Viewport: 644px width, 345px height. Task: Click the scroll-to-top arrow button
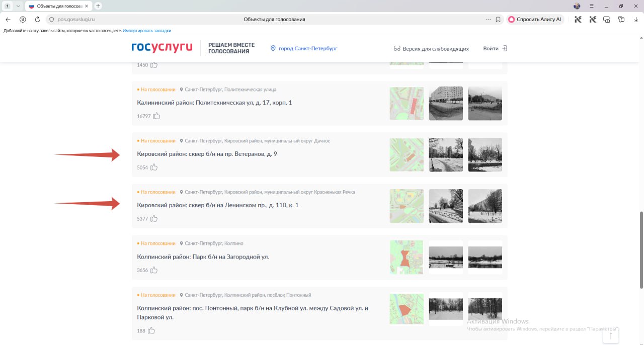[610, 335]
